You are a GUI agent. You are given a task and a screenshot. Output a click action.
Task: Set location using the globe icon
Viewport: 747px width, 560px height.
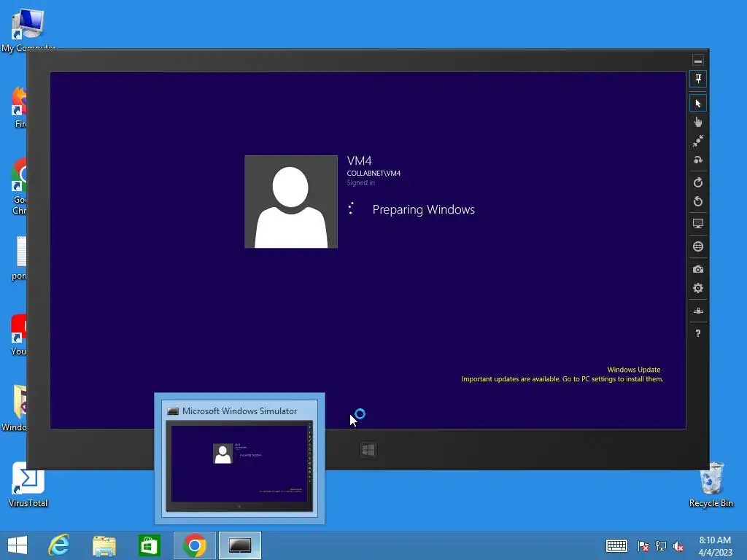[698, 246]
